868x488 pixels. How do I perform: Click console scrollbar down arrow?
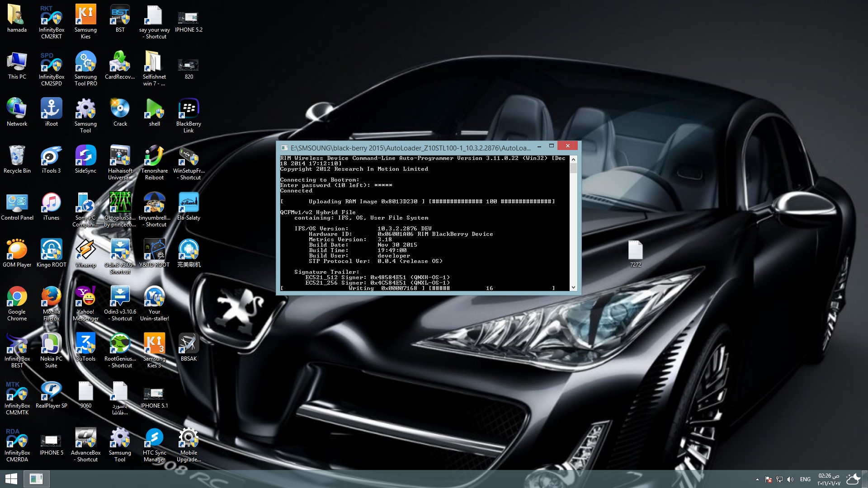pyautogui.click(x=573, y=287)
